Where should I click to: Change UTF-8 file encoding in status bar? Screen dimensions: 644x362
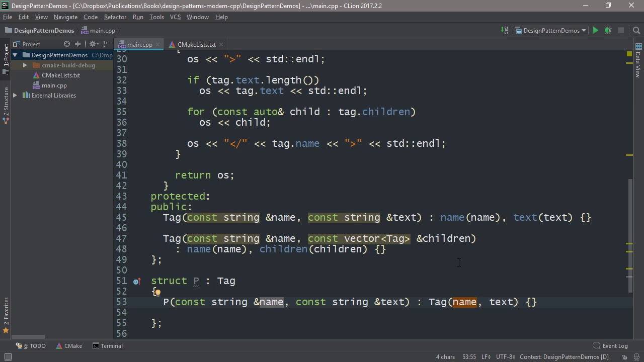pyautogui.click(x=506, y=357)
